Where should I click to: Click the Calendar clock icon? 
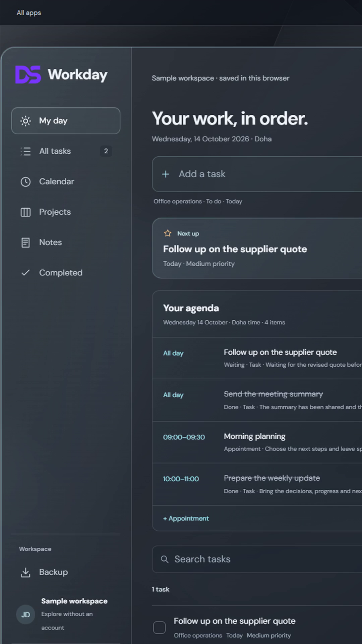pyautogui.click(x=25, y=182)
